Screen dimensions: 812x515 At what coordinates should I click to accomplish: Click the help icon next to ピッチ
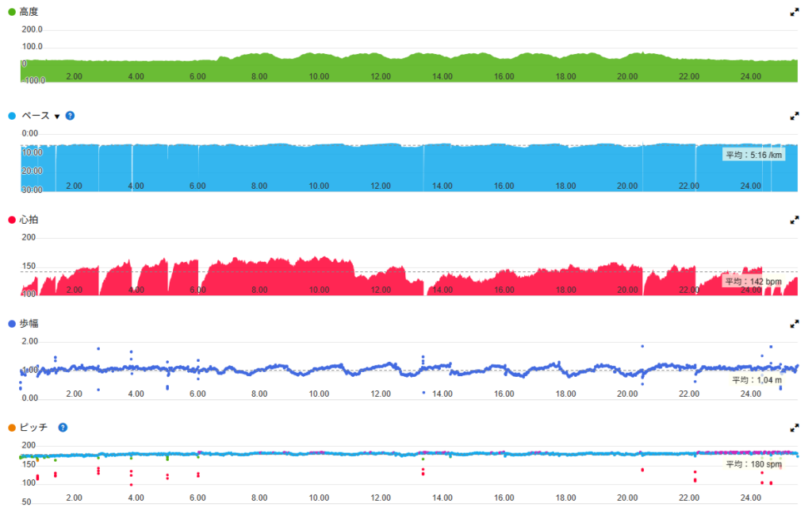pos(63,428)
